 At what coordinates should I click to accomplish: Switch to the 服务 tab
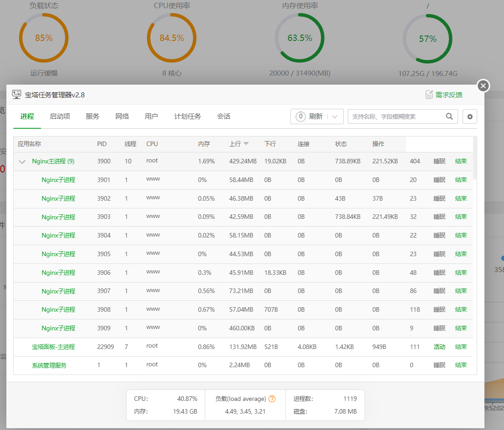pos(92,116)
